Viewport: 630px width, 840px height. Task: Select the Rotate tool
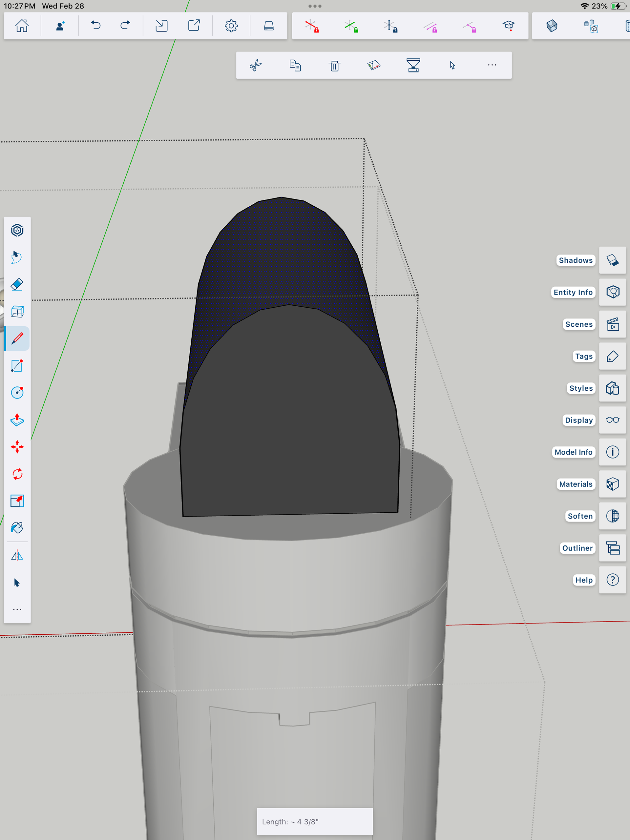tap(17, 474)
